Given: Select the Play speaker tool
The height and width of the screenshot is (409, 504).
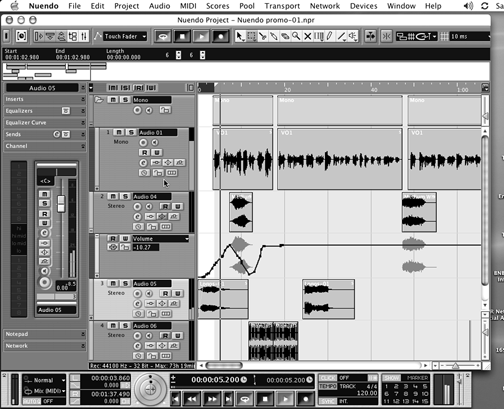Looking at the screenshot, I should click(x=353, y=36).
